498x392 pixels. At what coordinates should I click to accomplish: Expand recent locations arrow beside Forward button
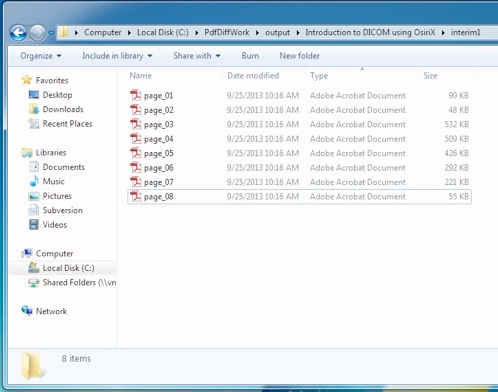coord(51,33)
